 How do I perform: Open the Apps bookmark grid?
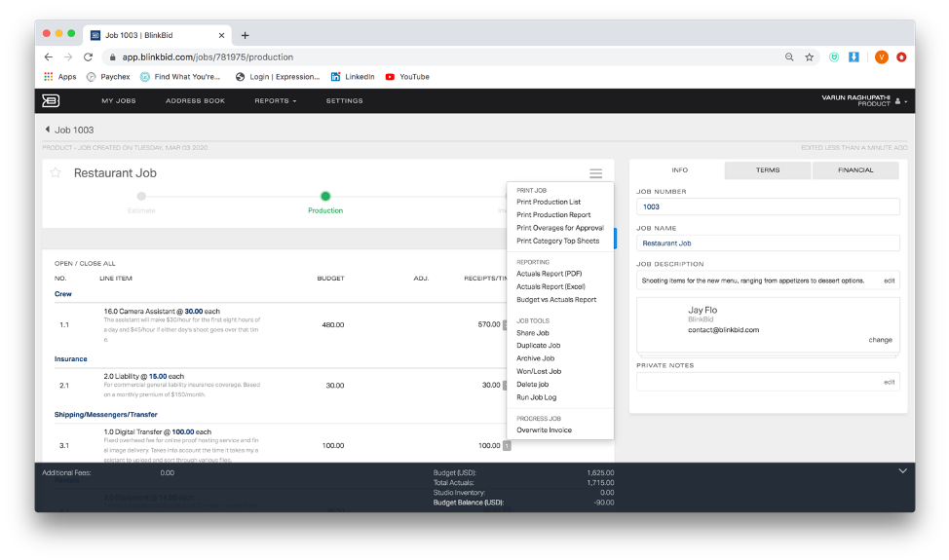pos(59,77)
